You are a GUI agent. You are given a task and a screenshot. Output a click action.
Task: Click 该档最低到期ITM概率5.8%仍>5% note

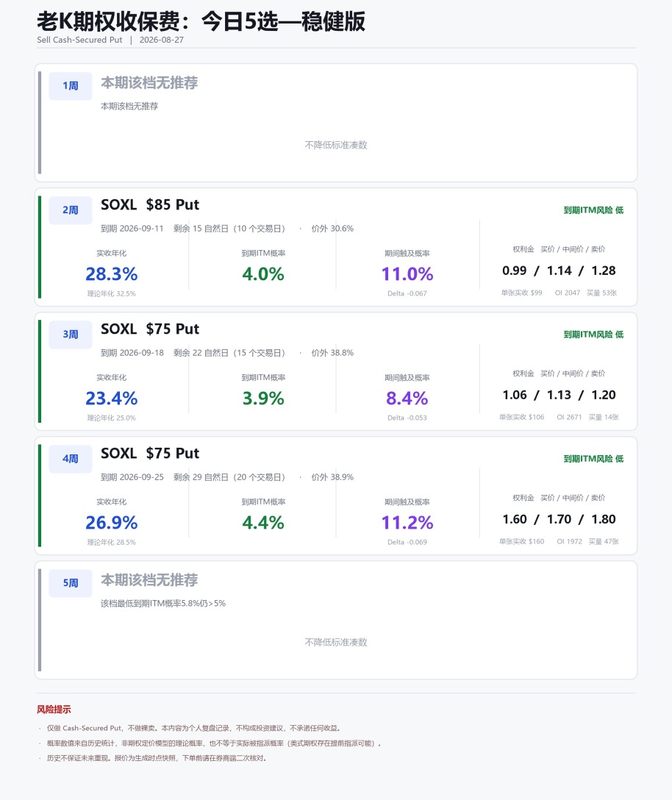point(162,604)
